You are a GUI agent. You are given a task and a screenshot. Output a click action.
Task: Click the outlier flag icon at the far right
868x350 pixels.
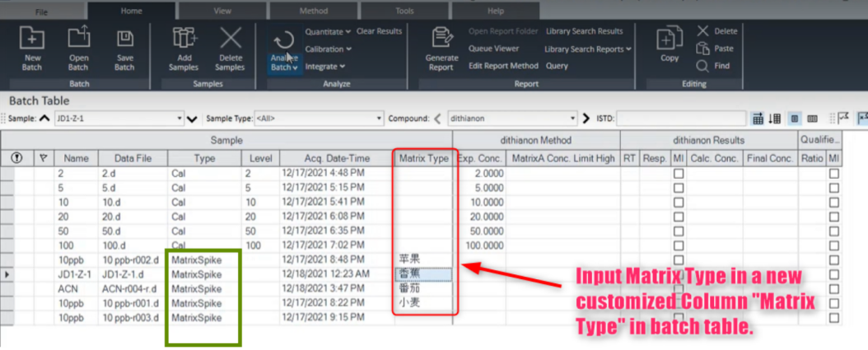(x=862, y=118)
